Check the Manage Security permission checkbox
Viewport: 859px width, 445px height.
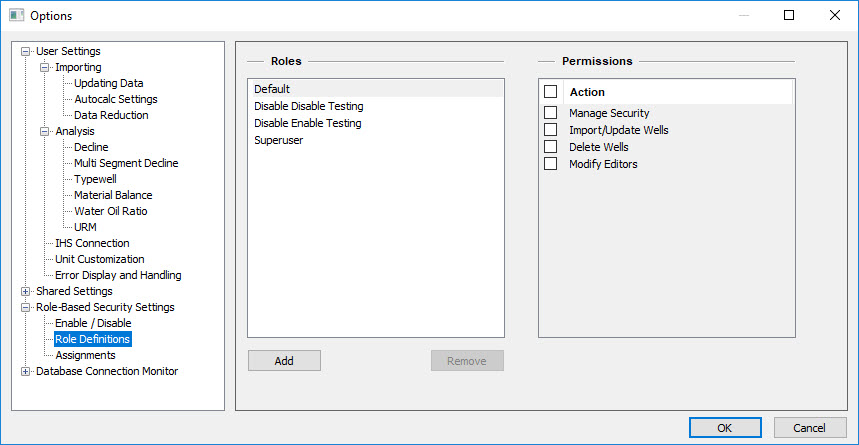point(550,113)
